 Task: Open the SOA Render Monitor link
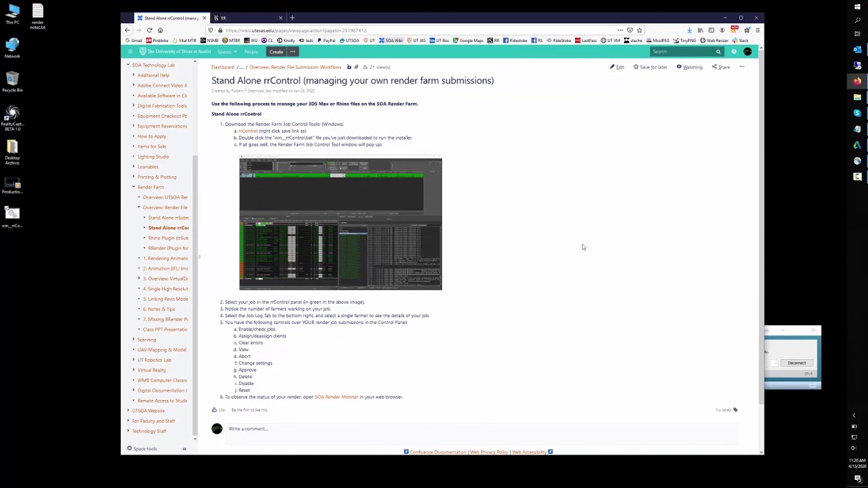point(336,397)
